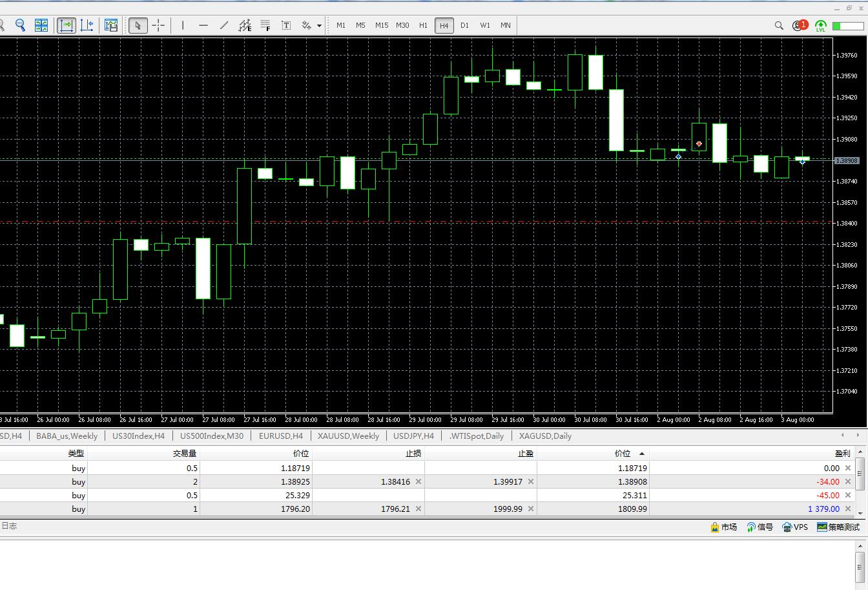Switch chart to M1 timeframe
The width and height of the screenshot is (868, 590).
341,25
